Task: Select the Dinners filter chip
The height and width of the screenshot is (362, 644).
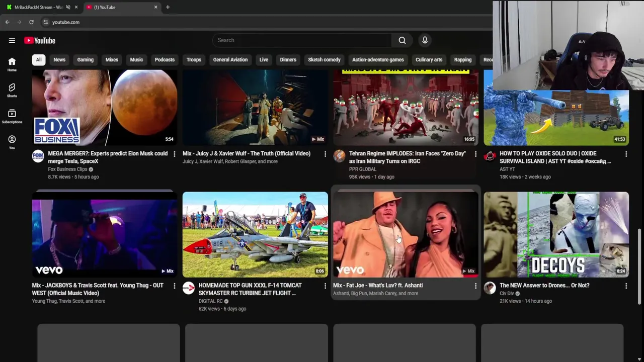Action: [x=288, y=60]
